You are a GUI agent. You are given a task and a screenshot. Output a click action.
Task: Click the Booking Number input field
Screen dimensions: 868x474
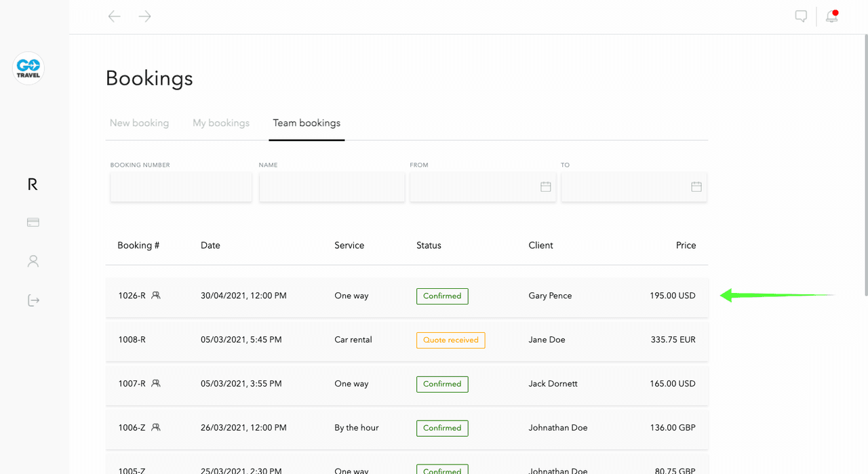point(181,186)
